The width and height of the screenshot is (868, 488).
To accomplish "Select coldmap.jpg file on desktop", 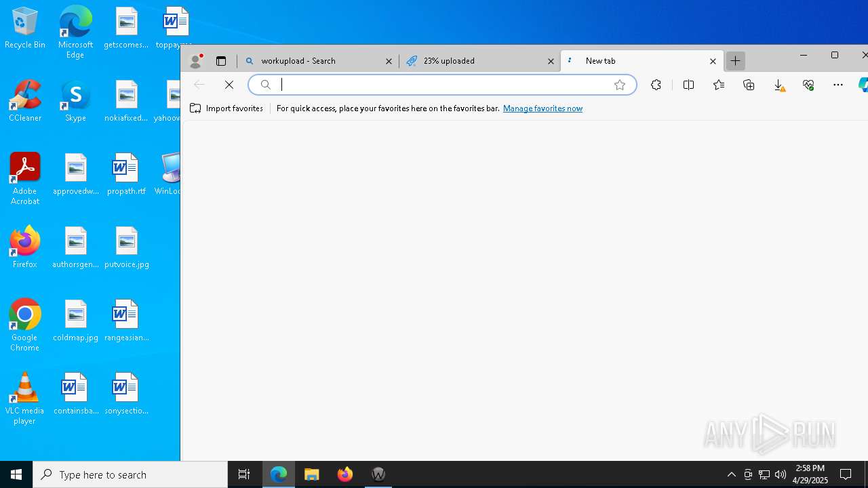I will pyautogui.click(x=75, y=321).
